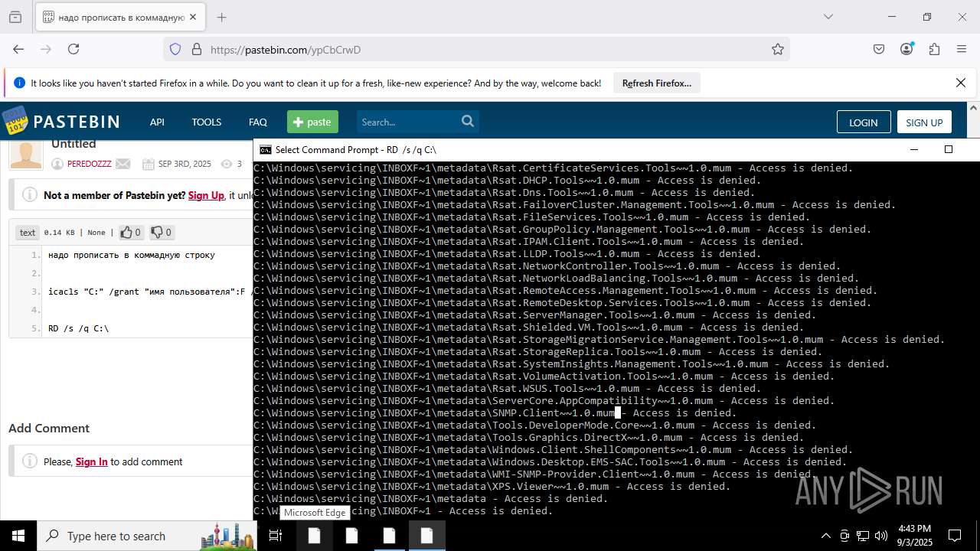
Task: Click the Sign In link to comment
Action: click(x=91, y=461)
